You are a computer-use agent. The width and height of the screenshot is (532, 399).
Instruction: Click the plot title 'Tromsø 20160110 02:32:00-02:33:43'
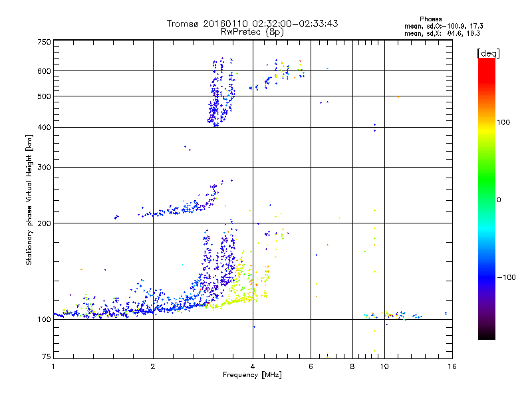pyautogui.click(x=252, y=23)
